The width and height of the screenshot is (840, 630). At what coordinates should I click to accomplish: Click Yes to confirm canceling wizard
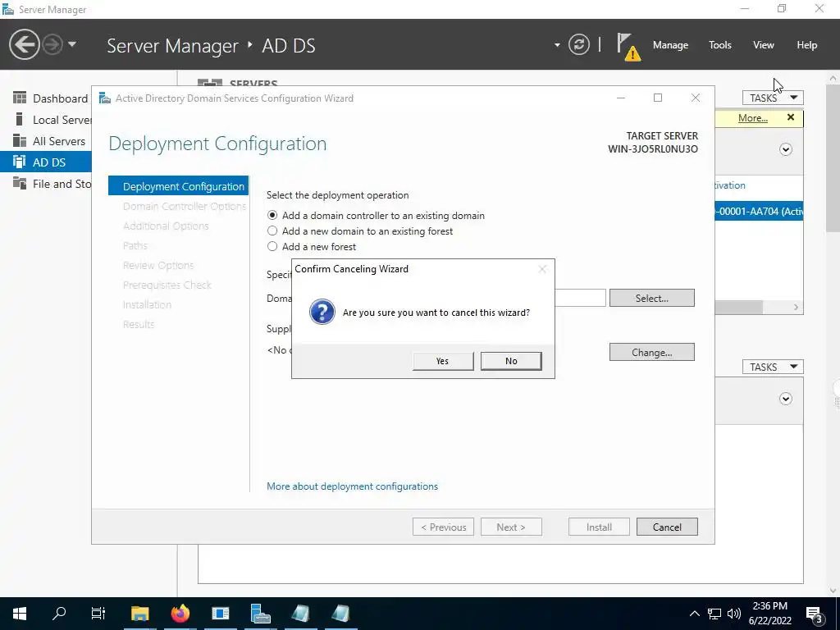click(443, 361)
